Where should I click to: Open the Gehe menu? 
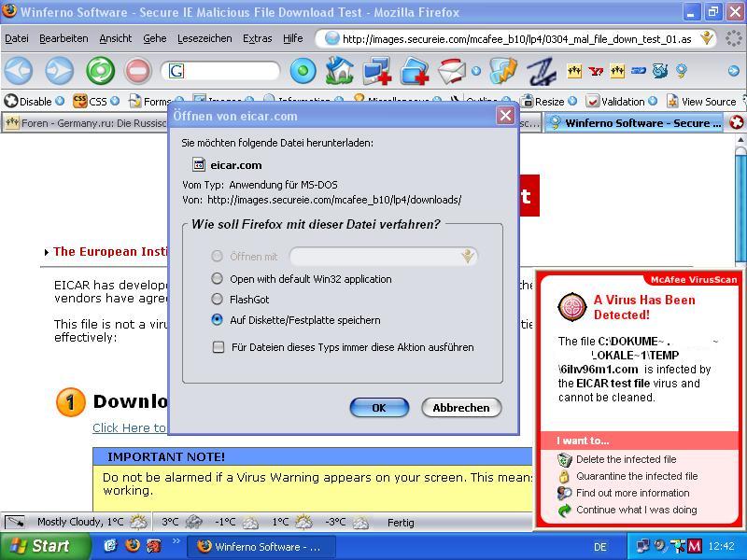(x=155, y=38)
